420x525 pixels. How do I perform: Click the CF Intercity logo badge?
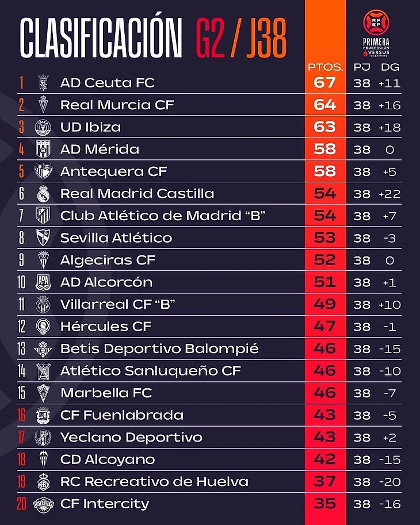[x=43, y=504]
